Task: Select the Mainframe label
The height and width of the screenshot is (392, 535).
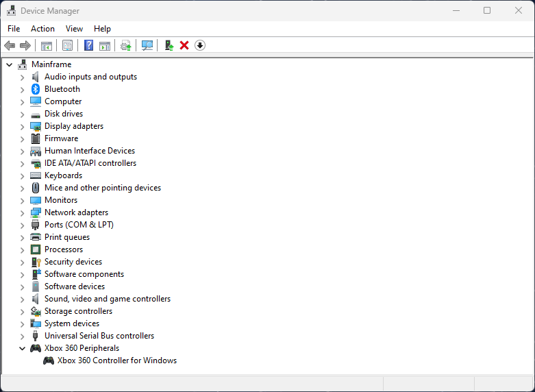Action: [51, 64]
